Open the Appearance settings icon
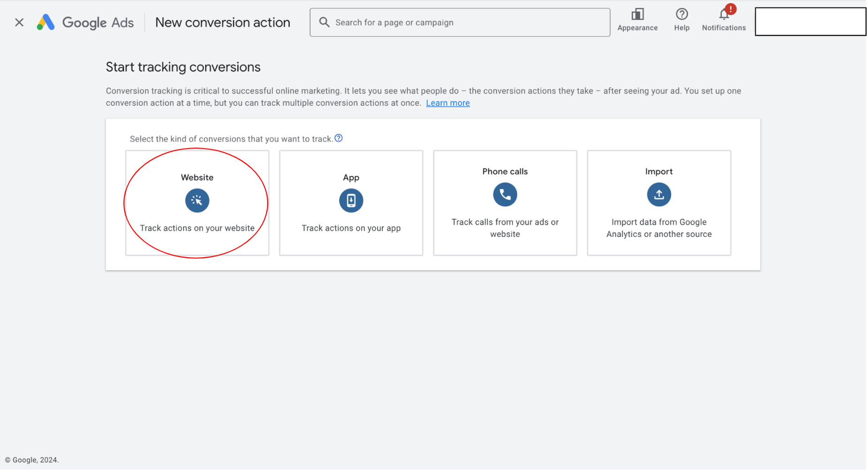 click(637, 15)
